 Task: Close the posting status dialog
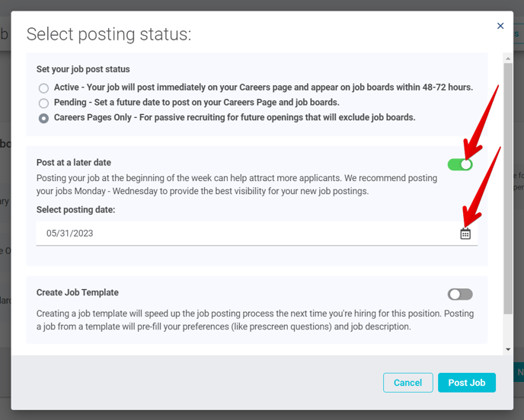[500, 26]
